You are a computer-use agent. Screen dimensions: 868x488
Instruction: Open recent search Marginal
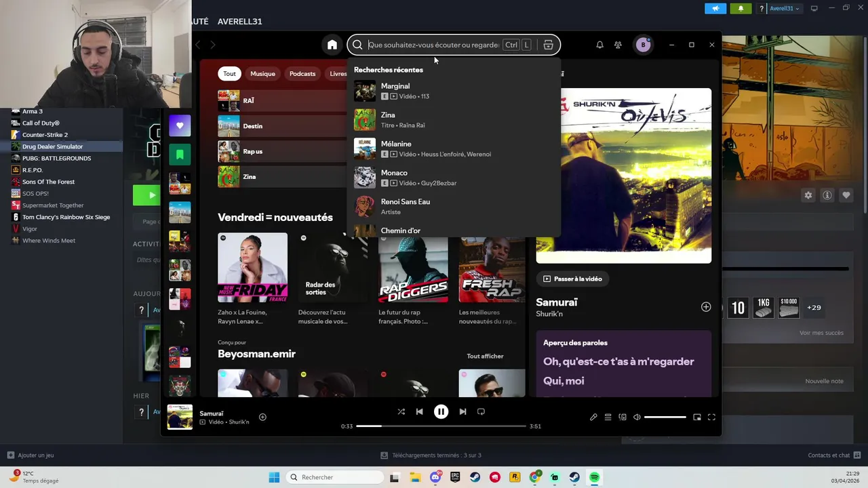pos(453,91)
